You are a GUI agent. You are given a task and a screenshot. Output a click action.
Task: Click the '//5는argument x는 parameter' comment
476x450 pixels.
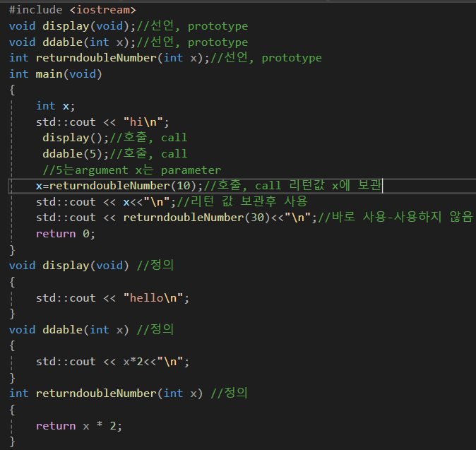[x=132, y=170]
